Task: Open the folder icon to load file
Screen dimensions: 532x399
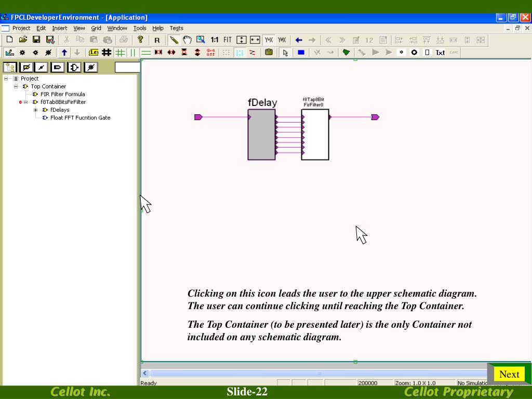Action: click(x=23, y=40)
